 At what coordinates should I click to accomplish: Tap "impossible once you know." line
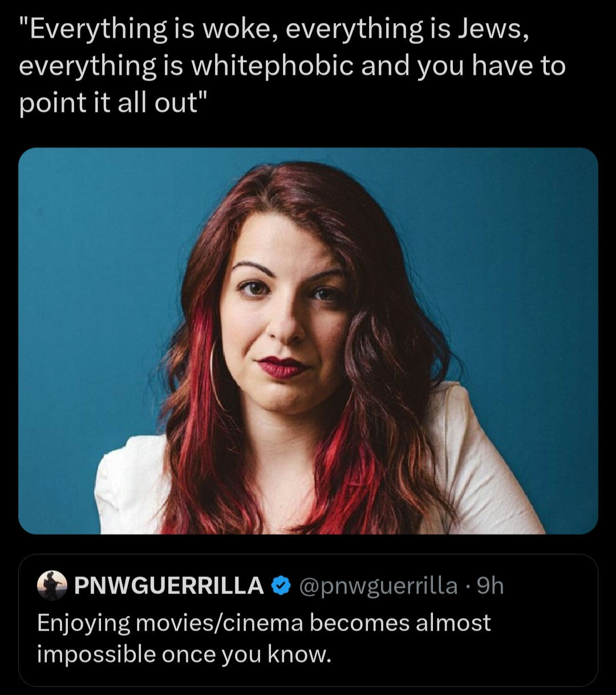point(184,654)
